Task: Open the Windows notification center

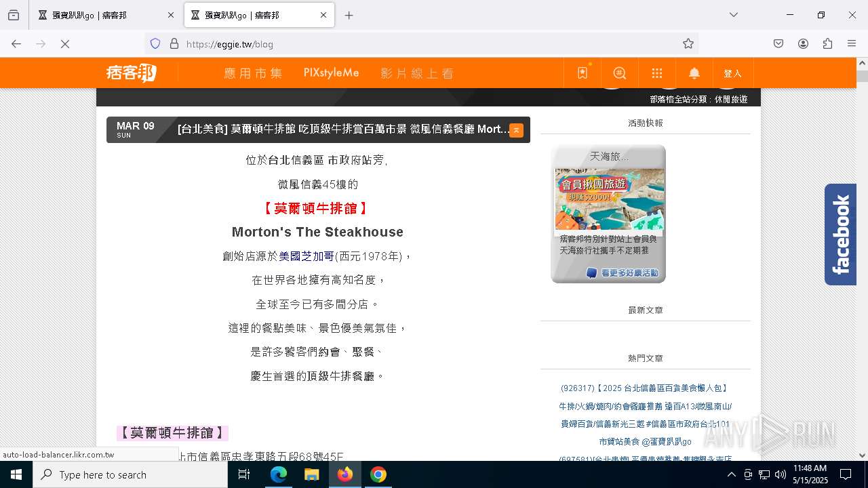Action: coord(846,474)
